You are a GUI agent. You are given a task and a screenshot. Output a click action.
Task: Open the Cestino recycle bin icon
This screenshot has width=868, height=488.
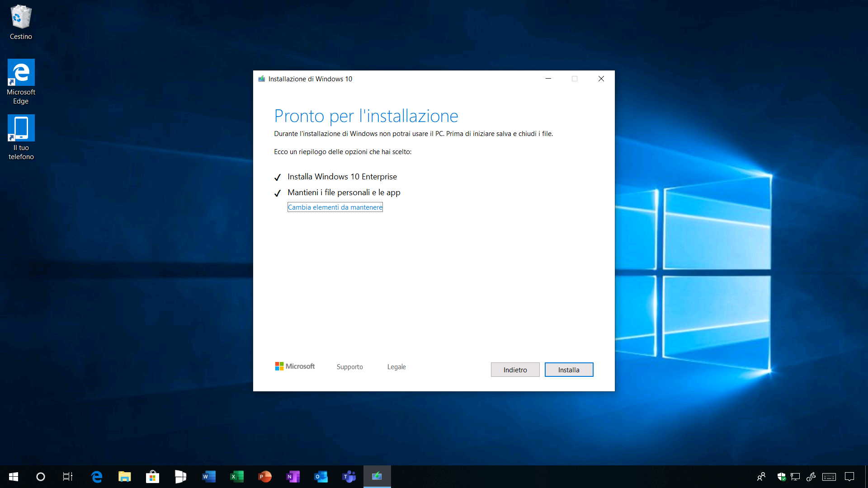click(x=21, y=22)
